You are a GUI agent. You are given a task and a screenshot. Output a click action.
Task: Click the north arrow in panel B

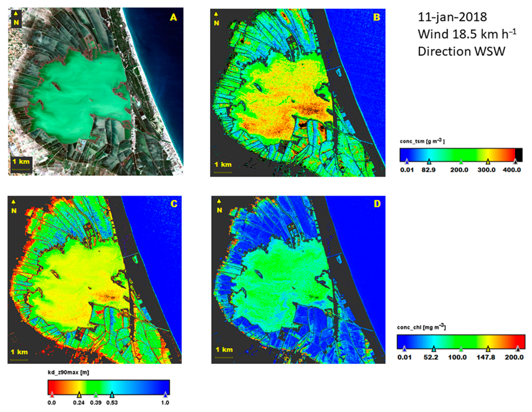[x=216, y=15]
